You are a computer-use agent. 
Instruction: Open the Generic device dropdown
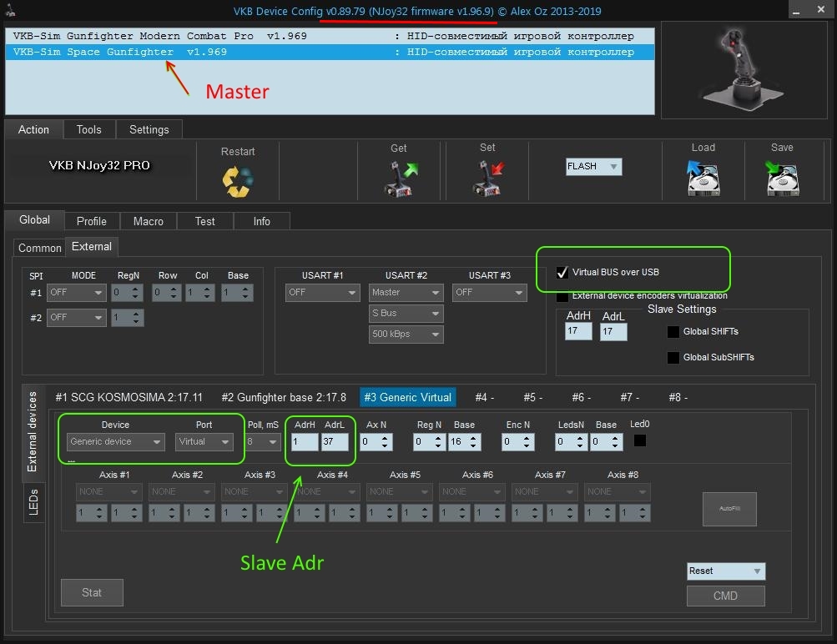(x=116, y=442)
